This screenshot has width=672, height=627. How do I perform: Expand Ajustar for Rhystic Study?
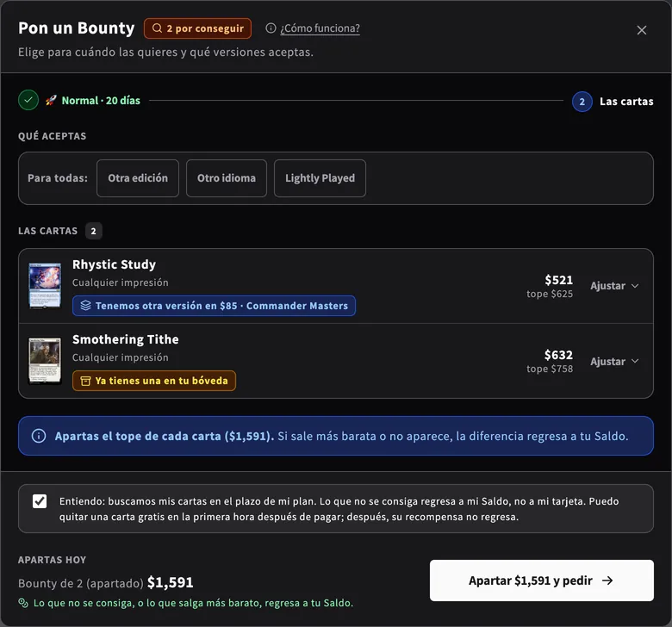614,286
